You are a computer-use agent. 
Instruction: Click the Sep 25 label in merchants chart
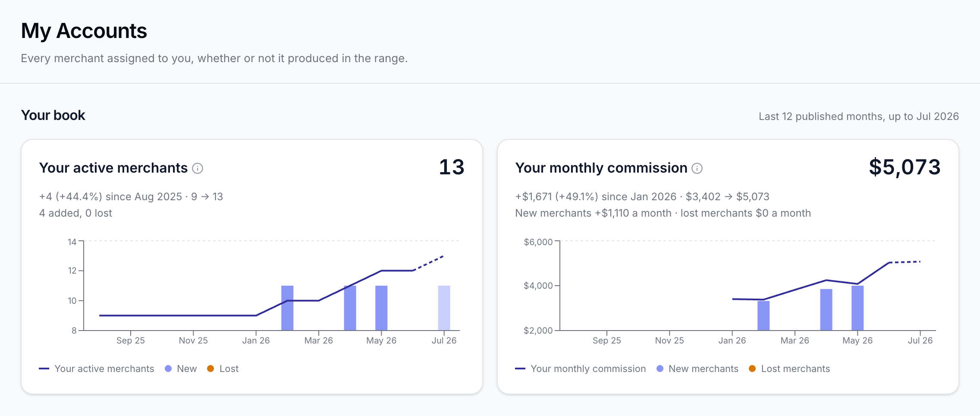[131, 340]
